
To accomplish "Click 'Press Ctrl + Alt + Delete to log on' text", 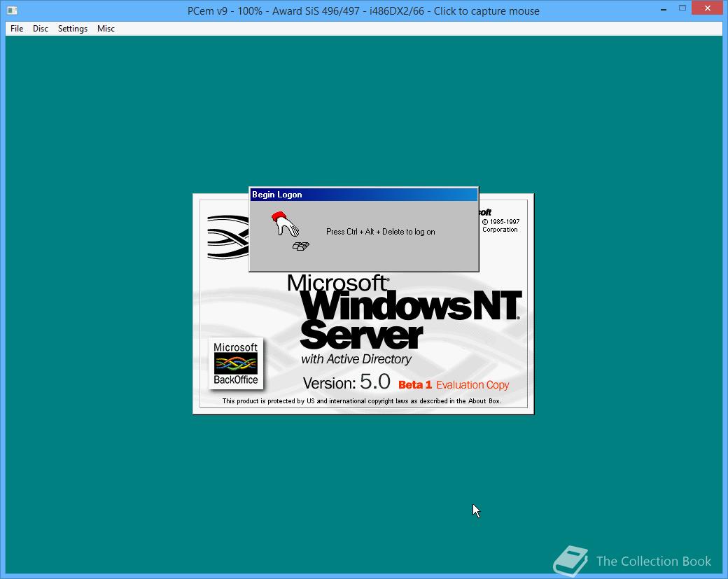I will pyautogui.click(x=380, y=232).
